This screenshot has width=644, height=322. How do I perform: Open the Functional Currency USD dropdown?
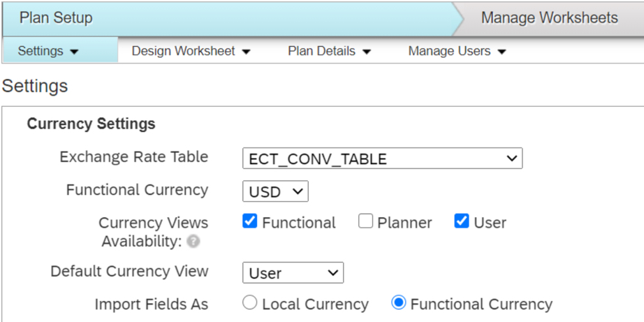pyautogui.click(x=275, y=191)
